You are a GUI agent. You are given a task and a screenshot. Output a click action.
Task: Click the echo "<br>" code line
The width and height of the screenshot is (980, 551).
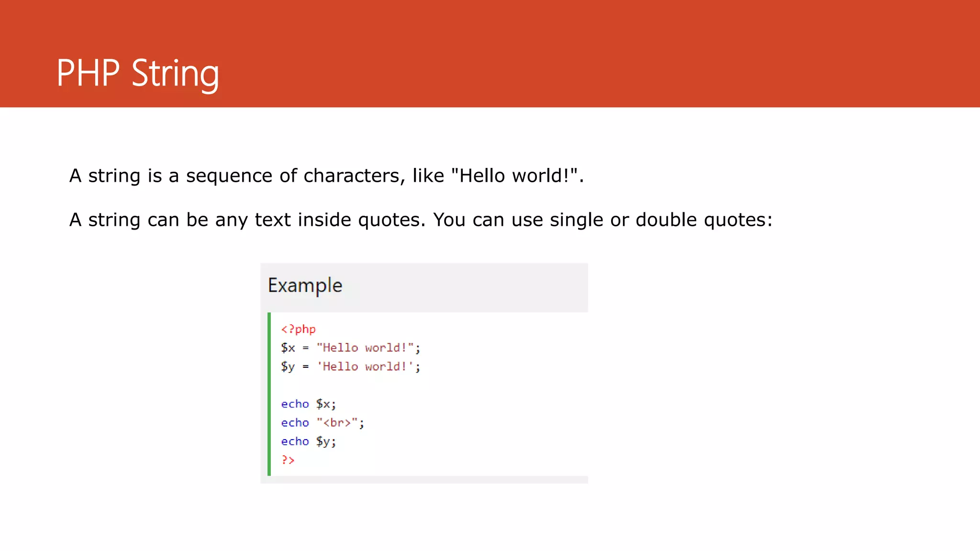(323, 423)
